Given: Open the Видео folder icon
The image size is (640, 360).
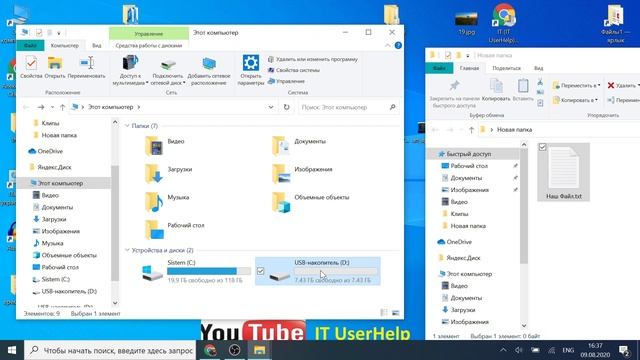Looking at the screenshot, I should (x=154, y=146).
